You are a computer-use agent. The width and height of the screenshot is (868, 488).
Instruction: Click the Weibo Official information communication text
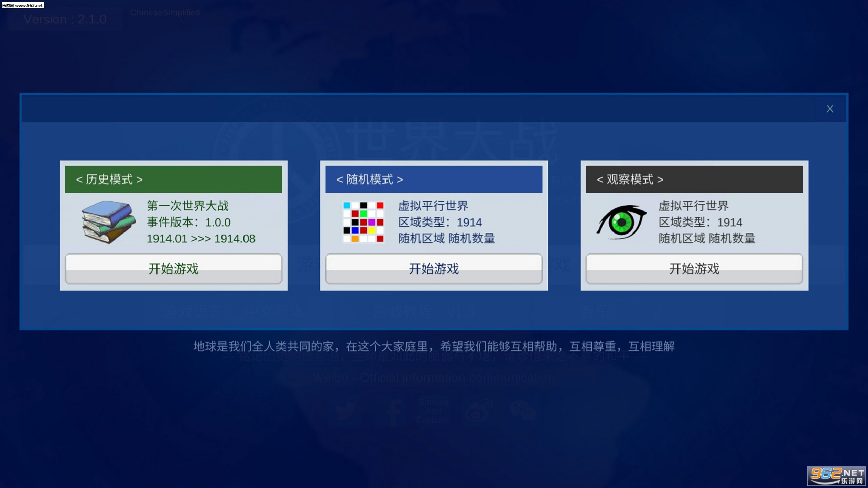[434, 377]
